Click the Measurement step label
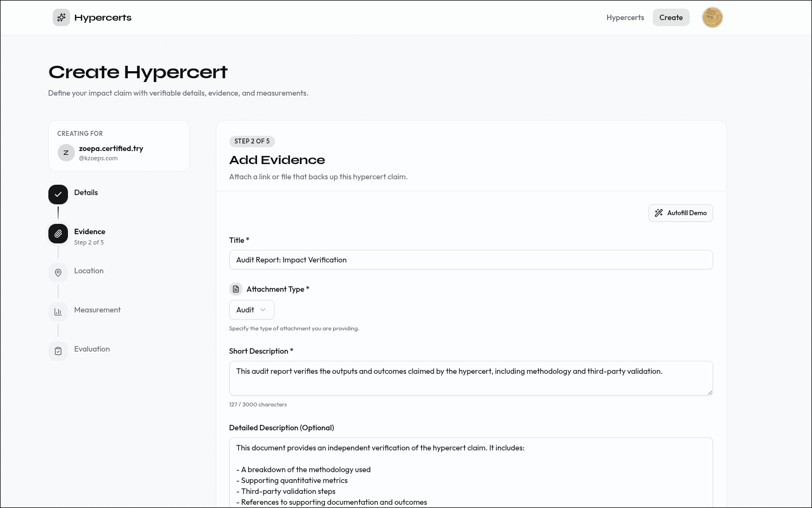Image resolution: width=812 pixels, height=508 pixels. (x=97, y=310)
